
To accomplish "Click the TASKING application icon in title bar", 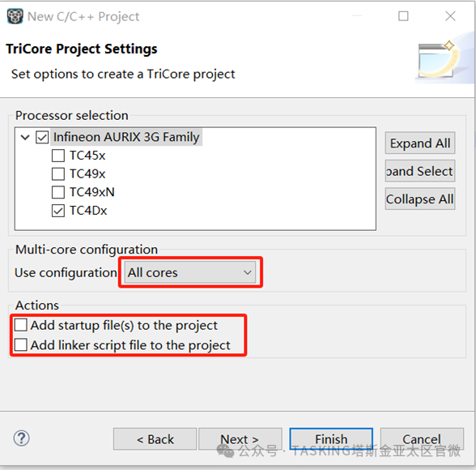I will (x=15, y=16).
